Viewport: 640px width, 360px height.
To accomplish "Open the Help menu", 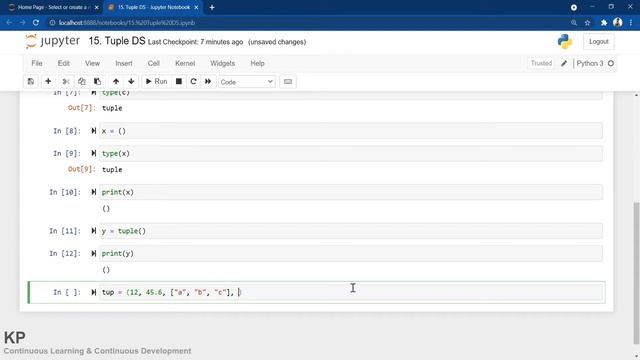I will 257,63.
